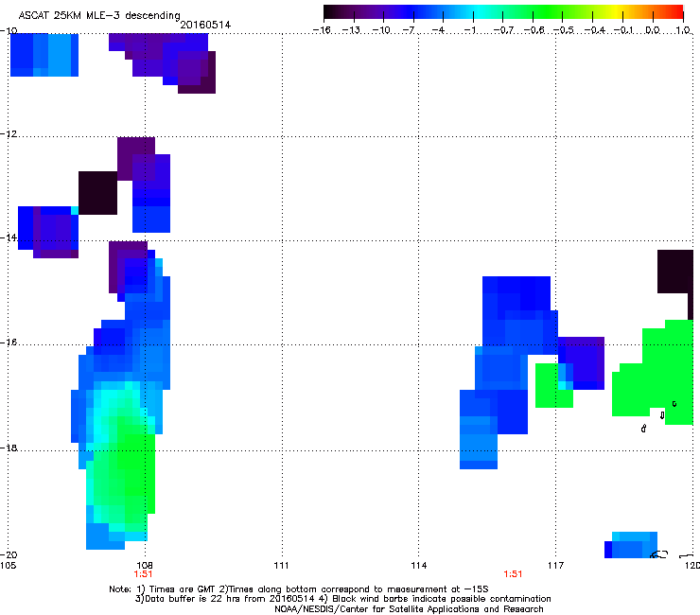This screenshot has height=615, width=700.
Task: Click the "105" longitude label
Action: coord(8,566)
